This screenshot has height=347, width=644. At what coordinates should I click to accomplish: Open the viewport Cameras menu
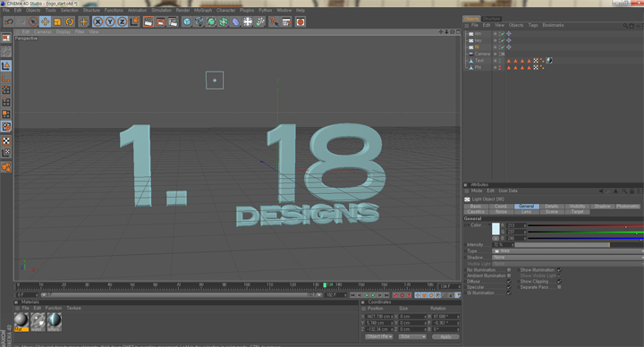click(x=43, y=31)
